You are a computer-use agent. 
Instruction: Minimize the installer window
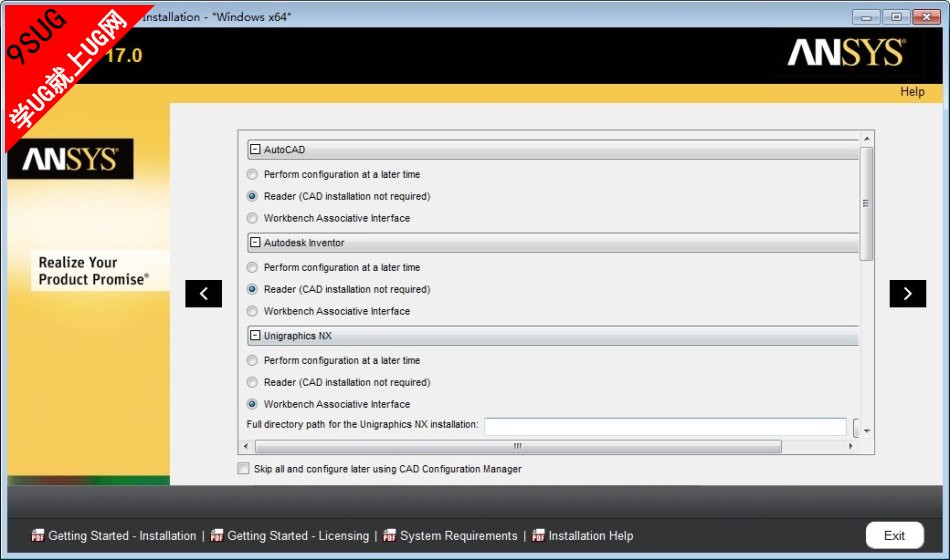[x=866, y=17]
